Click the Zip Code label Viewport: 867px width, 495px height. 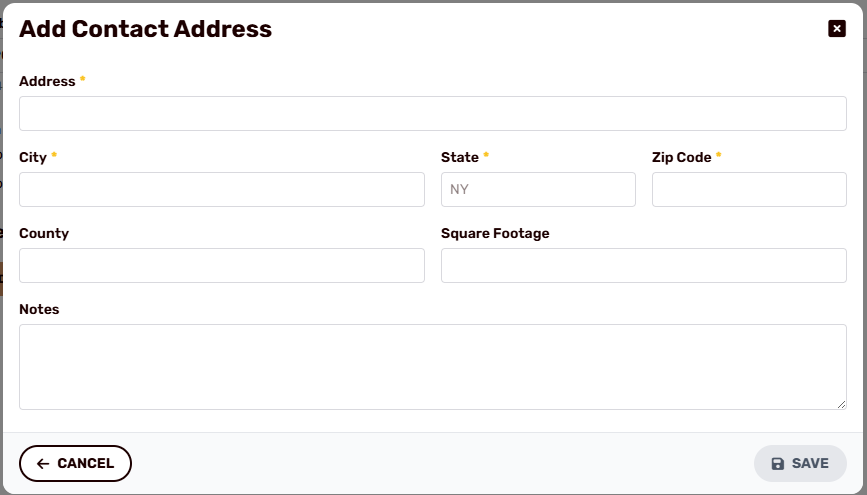coord(681,158)
